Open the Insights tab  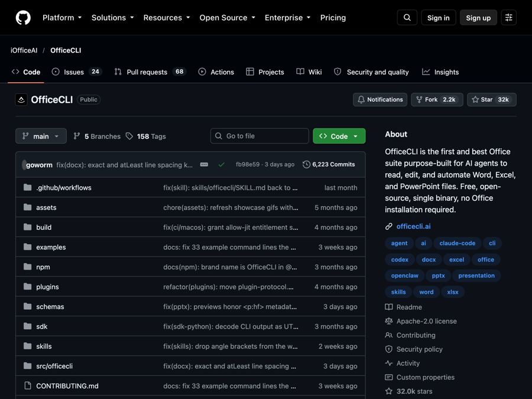click(440, 72)
